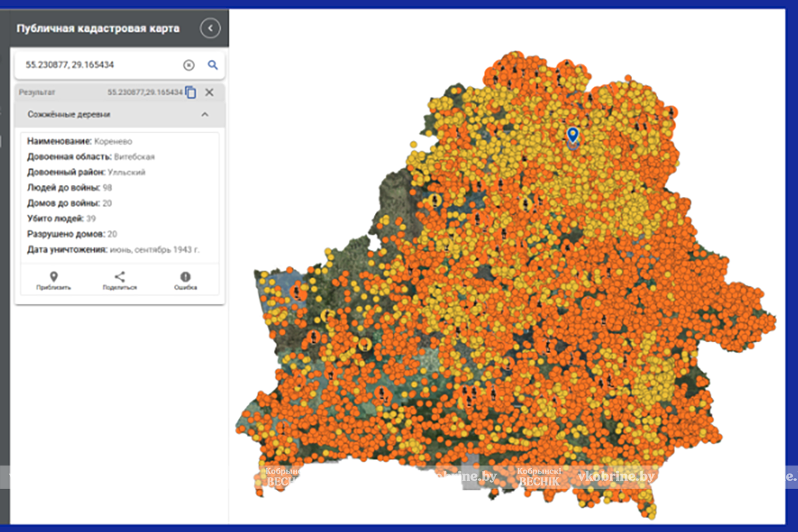Viewport: 798px width, 532px height.
Task: Close the Результат panel
Action: [209, 92]
